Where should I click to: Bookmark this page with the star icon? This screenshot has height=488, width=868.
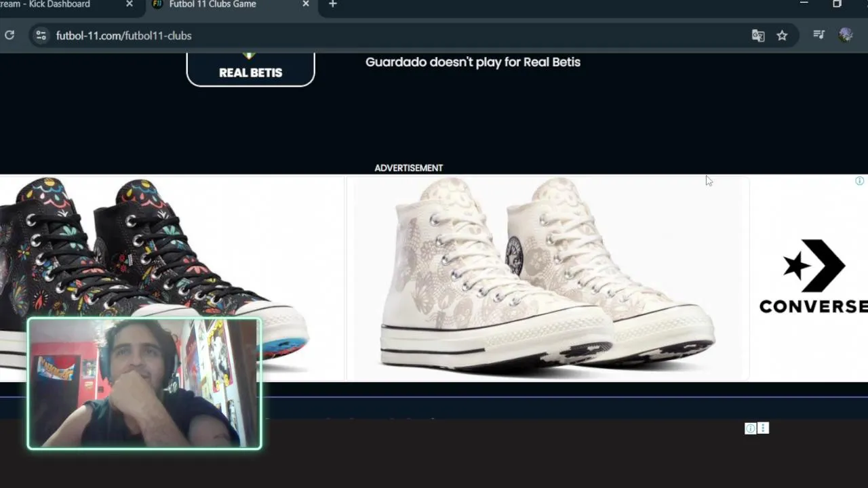pyautogui.click(x=782, y=36)
